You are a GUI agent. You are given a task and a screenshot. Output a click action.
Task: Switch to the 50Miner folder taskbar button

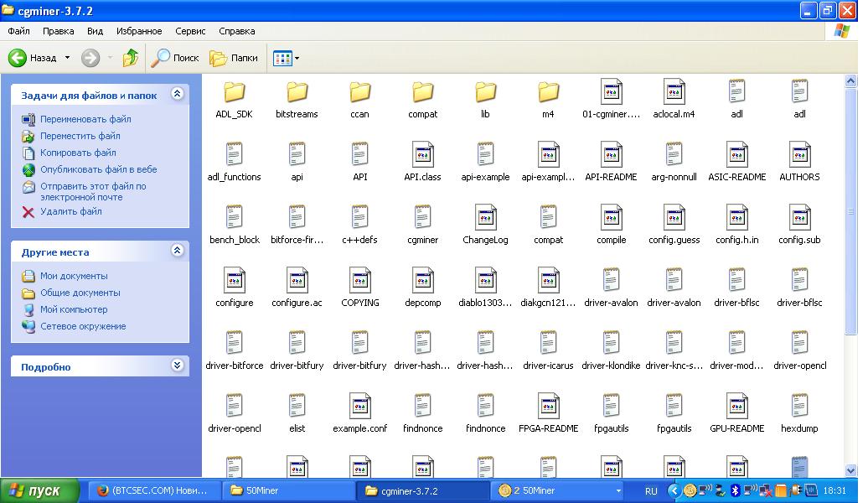point(288,490)
